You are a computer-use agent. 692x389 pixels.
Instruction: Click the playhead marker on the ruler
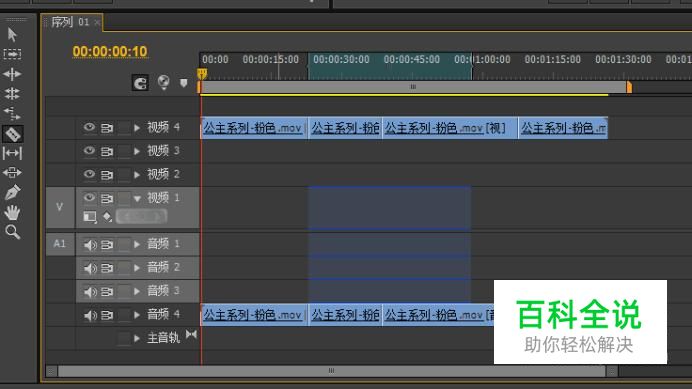[202, 73]
